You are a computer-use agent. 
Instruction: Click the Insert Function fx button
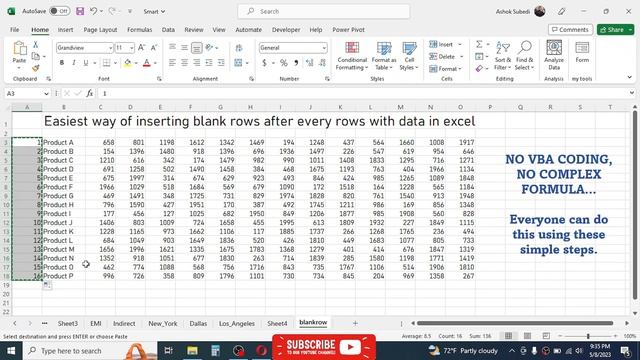(x=89, y=93)
